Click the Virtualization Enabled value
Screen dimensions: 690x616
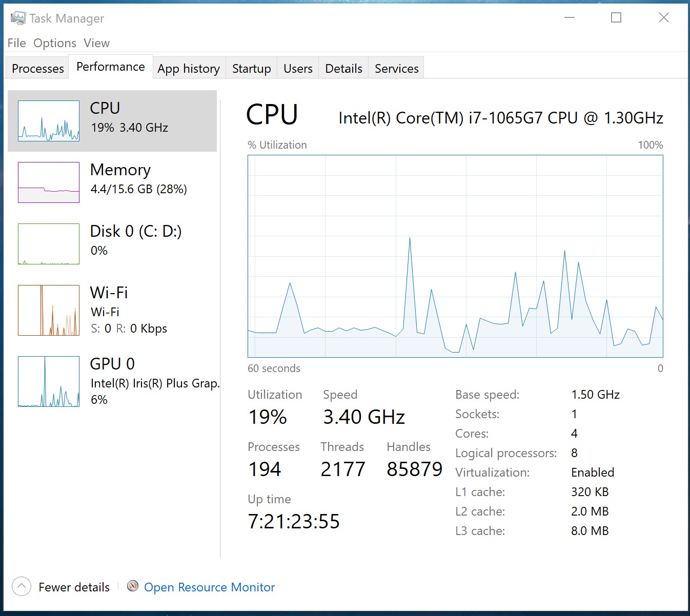click(x=593, y=473)
